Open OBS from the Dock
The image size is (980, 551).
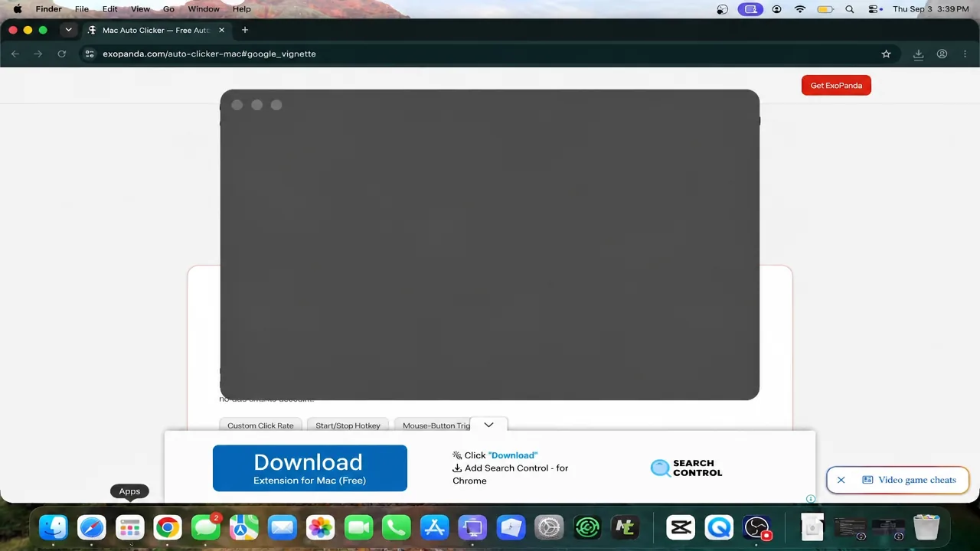pyautogui.click(x=756, y=527)
